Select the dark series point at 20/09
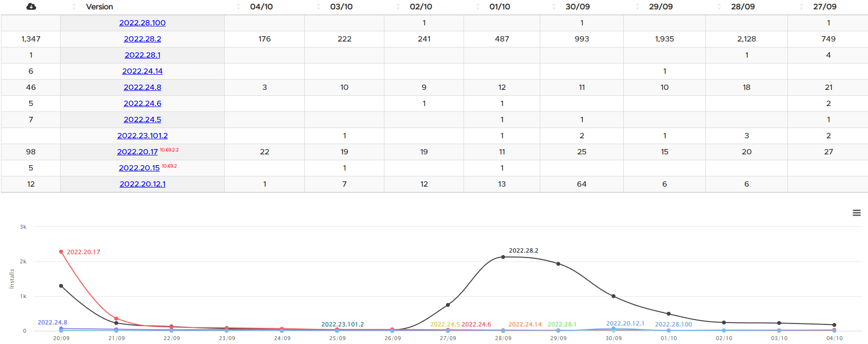The width and height of the screenshot is (868, 344). (61, 286)
